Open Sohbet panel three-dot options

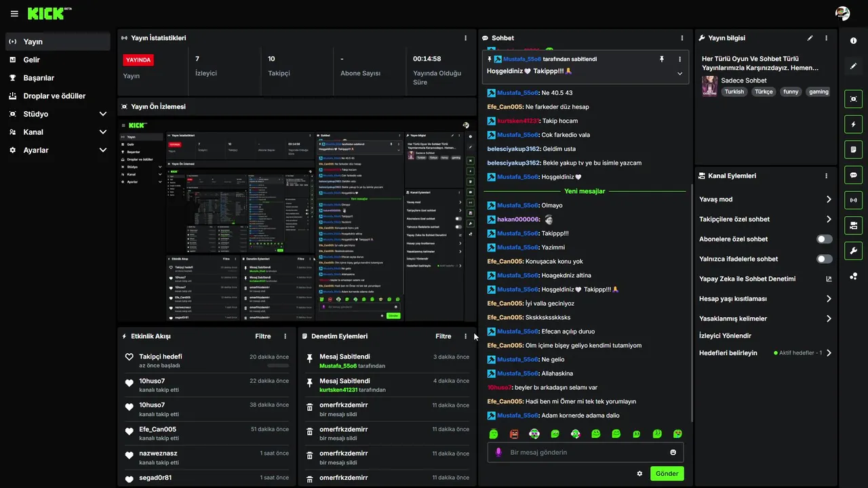point(682,38)
